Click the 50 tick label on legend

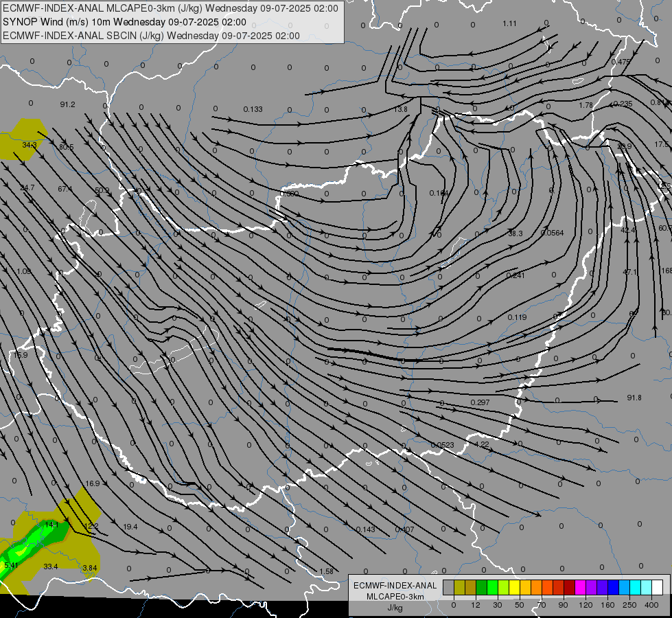(520, 605)
